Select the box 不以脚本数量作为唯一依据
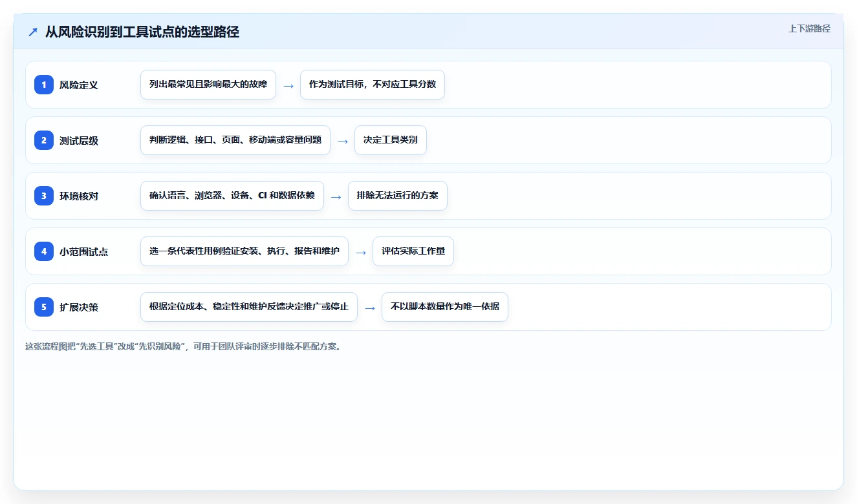 (445, 307)
